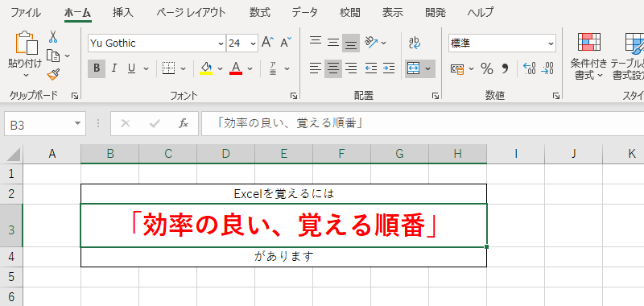Click the phonetic guide (furigana) icon
The image size is (644, 306).
[273, 68]
